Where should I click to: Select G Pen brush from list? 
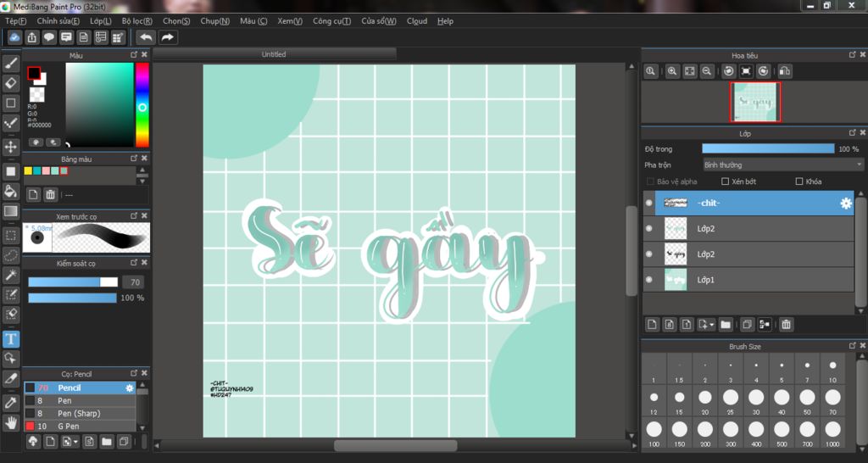[x=69, y=426]
